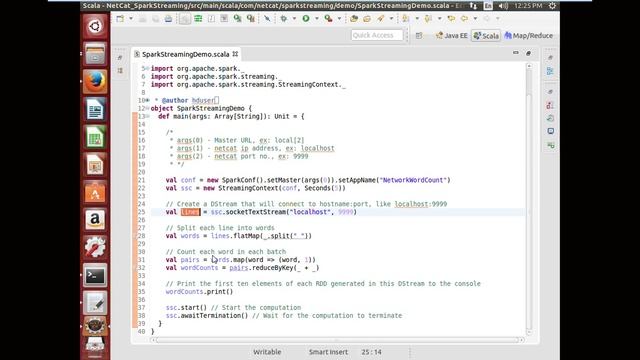Screen dimensions: 640x360
Task: Click the Back navigation yellow arrow
Action: 464,18
